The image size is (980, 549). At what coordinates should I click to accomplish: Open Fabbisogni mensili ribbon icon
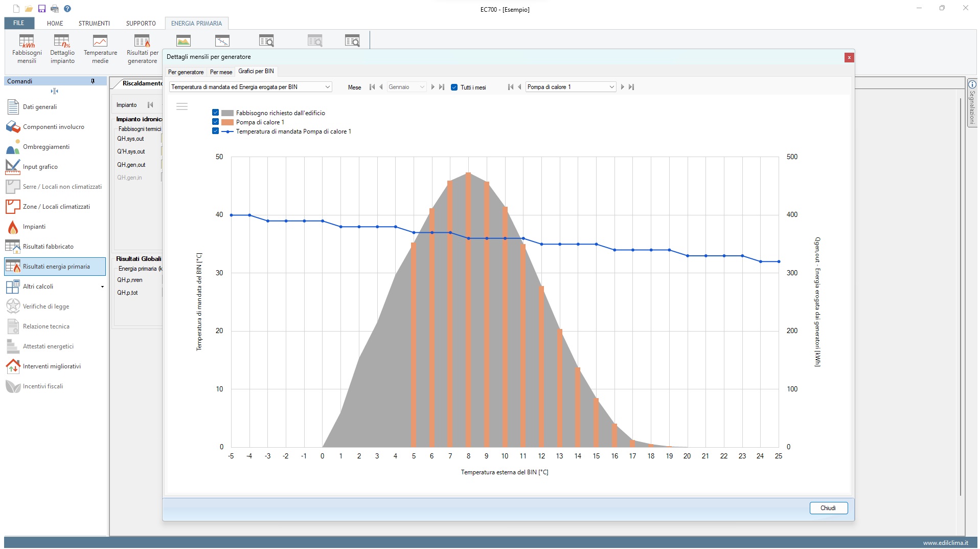coord(27,49)
